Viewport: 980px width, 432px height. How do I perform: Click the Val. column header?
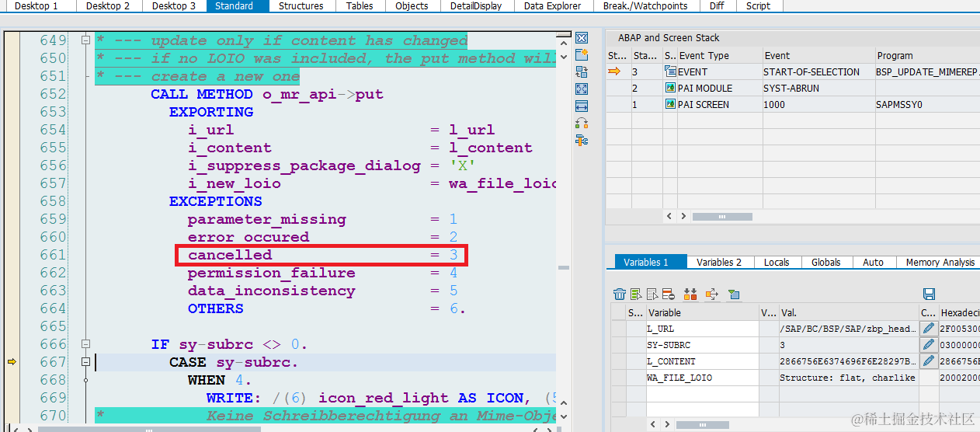point(848,312)
